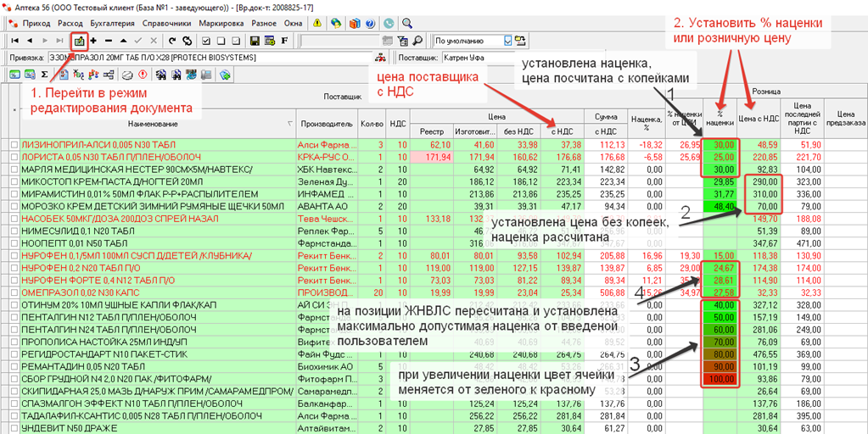This screenshot has width=868, height=434.
Task: Click Цена последней партии с НДС header
Action: tap(802, 118)
